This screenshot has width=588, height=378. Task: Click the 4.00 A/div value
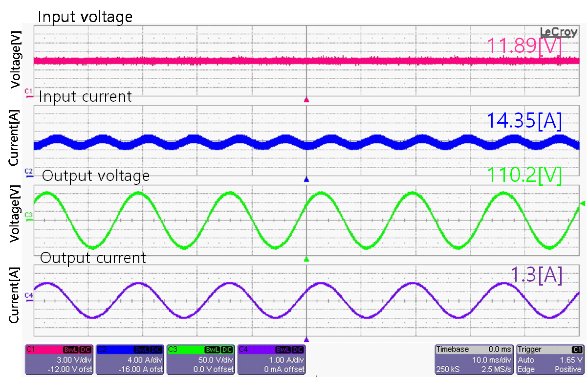[145, 360]
